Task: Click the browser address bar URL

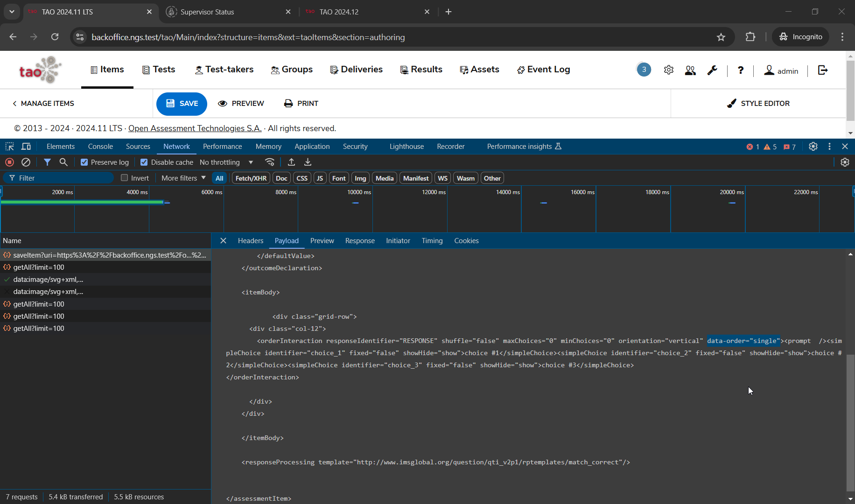Action: 248,37
